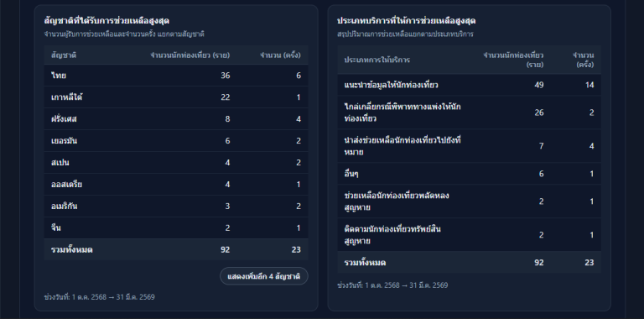The height and width of the screenshot is (319, 644).
Task: Select the ช่วยเหลือนักท่องเที่ยวพลัดหลงสูญหาย row
Action: [469, 201]
